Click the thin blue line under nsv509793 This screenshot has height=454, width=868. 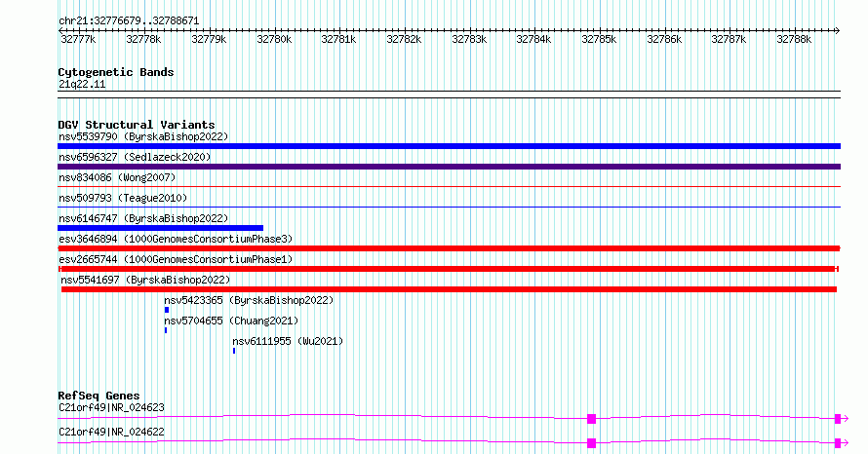pyautogui.click(x=449, y=208)
